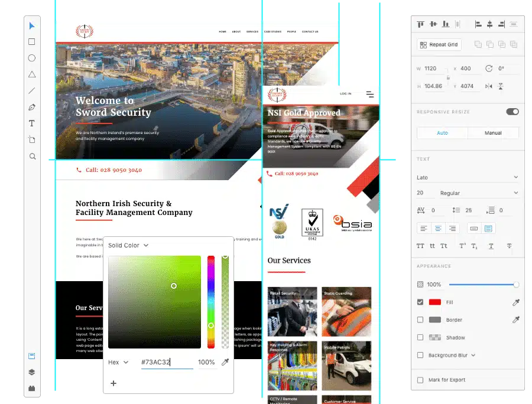Screen dimensions: 532x404
Task: Click the Fill eyedropper icon
Action: [x=515, y=302]
